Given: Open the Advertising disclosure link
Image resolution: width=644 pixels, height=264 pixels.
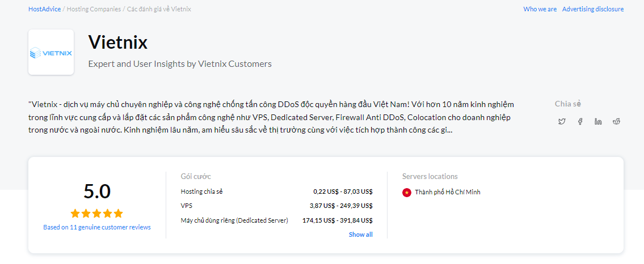Looking at the screenshot, I should click(593, 9).
